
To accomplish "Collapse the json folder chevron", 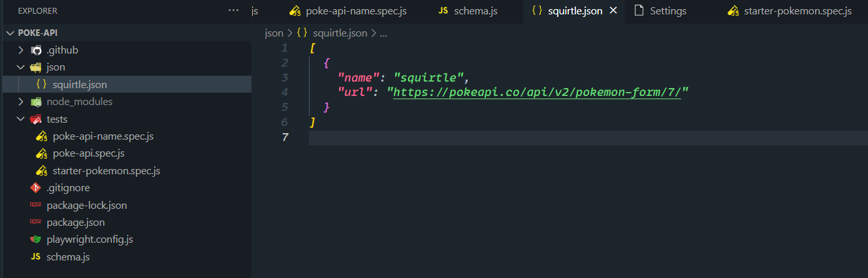I will tap(21, 67).
